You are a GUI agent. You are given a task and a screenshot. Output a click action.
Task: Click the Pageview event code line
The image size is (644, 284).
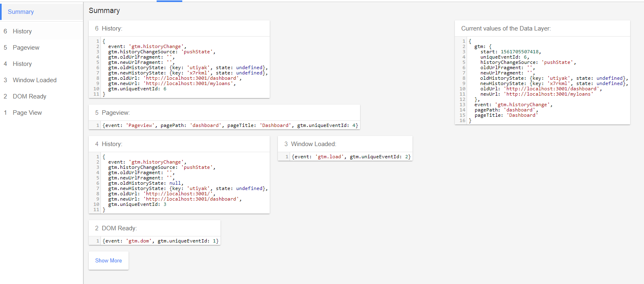pyautogui.click(x=230, y=125)
